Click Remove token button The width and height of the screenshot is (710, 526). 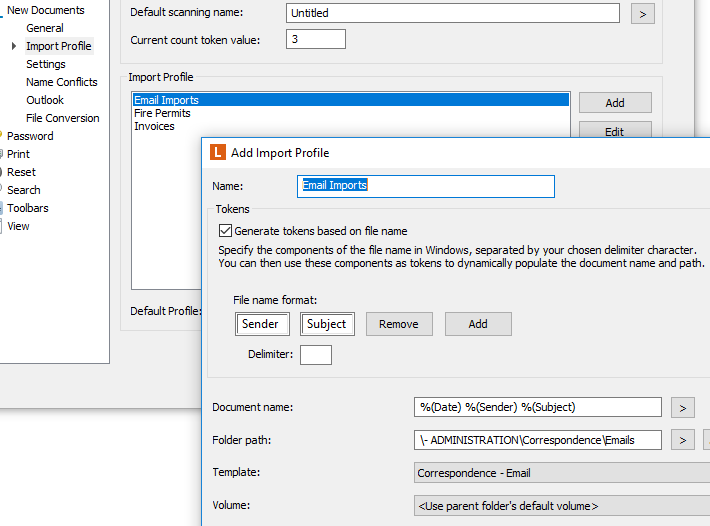[x=399, y=324]
